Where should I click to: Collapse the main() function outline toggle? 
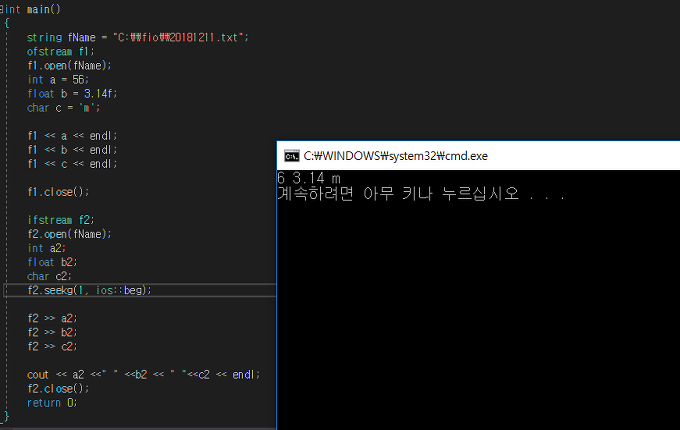[1, 10]
